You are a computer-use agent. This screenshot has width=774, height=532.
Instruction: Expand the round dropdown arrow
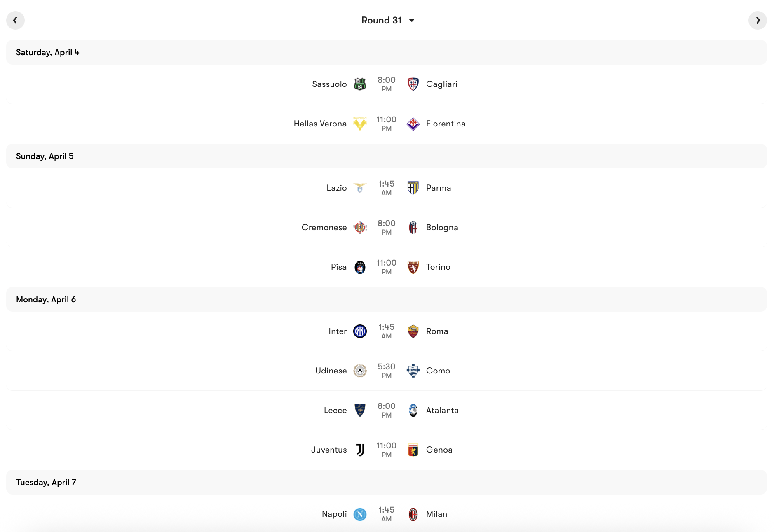coord(412,20)
